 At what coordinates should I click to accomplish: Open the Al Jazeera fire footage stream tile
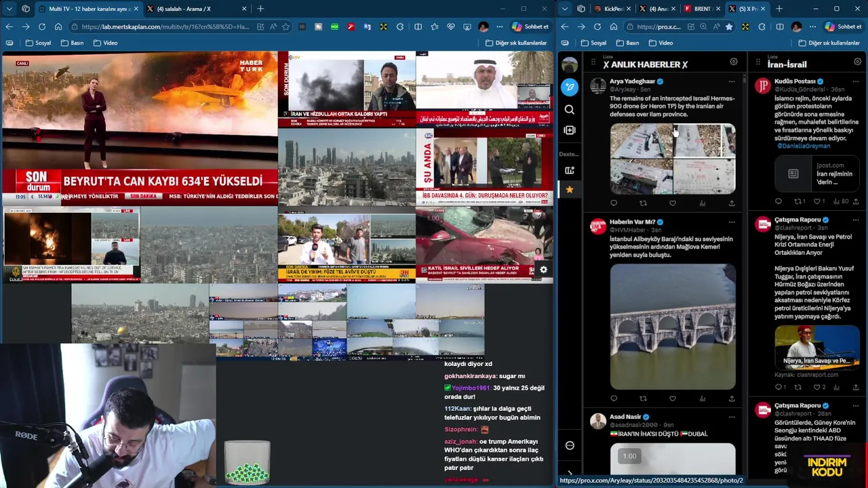[x=71, y=245]
